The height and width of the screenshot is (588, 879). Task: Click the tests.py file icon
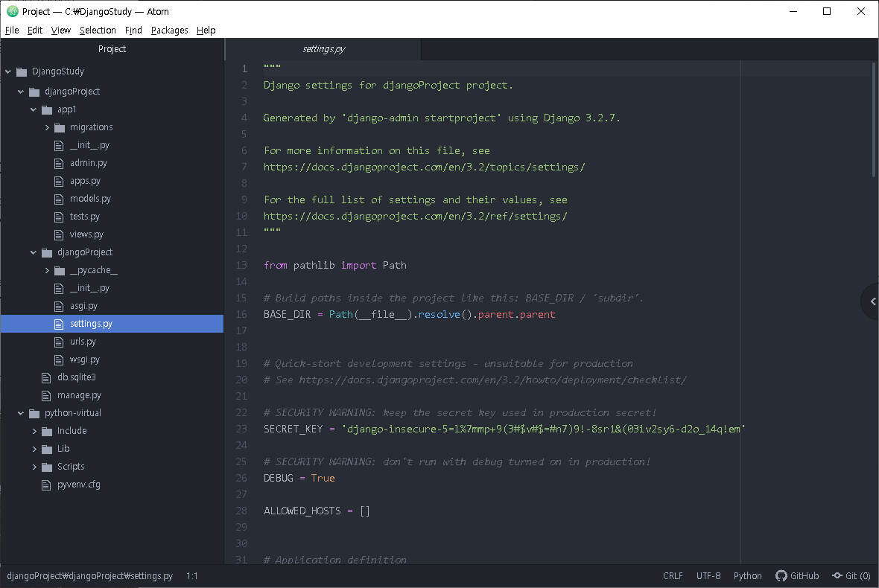pos(59,217)
